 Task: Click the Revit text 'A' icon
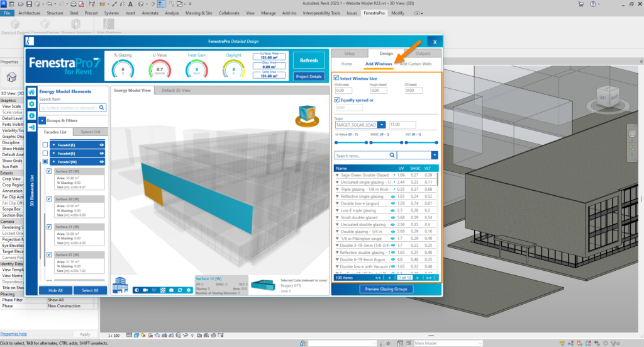pos(130,4)
